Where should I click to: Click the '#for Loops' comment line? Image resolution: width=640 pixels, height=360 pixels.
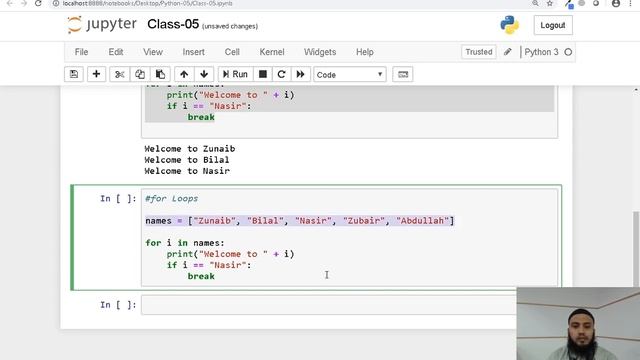(x=171, y=199)
